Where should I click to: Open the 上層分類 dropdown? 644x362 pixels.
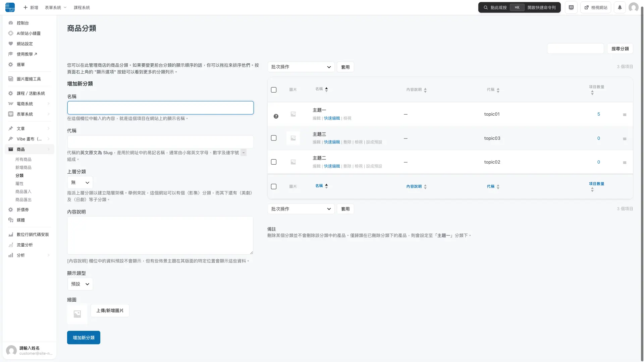(x=80, y=183)
